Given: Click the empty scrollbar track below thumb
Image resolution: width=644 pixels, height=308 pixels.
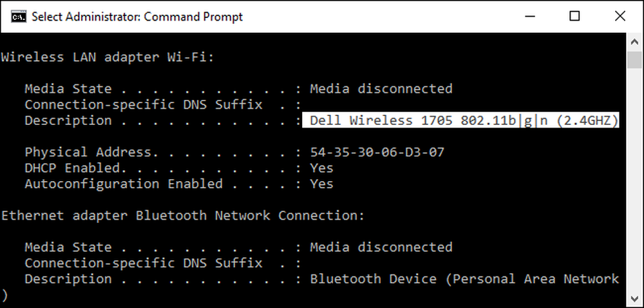Looking at the screenshot, I should (x=634, y=180).
